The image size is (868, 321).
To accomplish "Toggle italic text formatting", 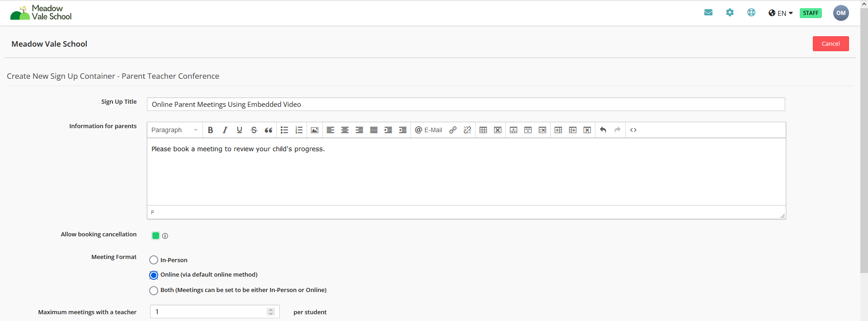I will (x=225, y=130).
